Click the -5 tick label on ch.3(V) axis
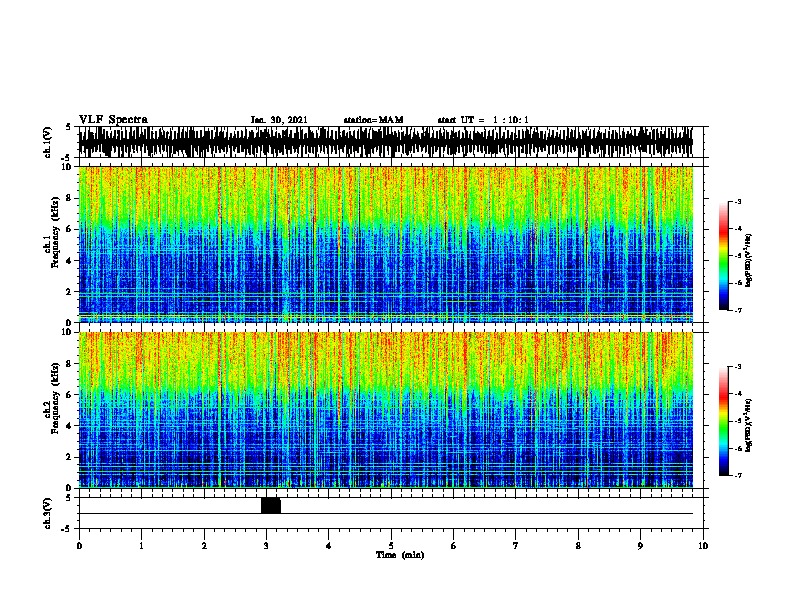 coord(67,529)
